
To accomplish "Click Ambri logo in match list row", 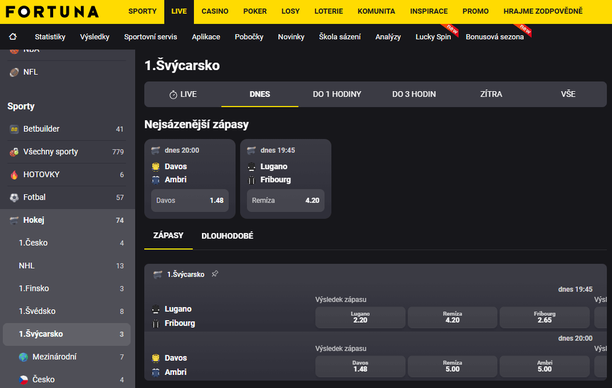I will 156,372.
